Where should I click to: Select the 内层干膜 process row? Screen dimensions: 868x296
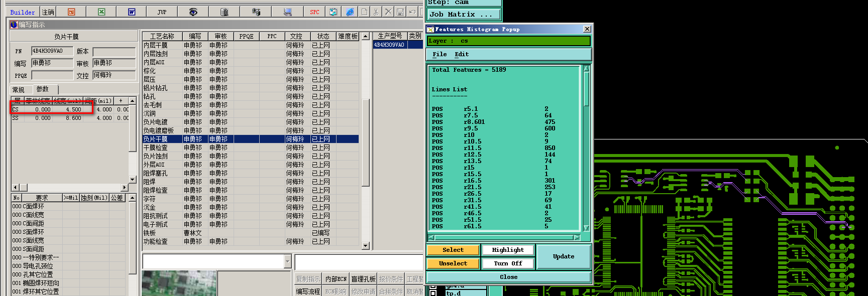click(251, 45)
